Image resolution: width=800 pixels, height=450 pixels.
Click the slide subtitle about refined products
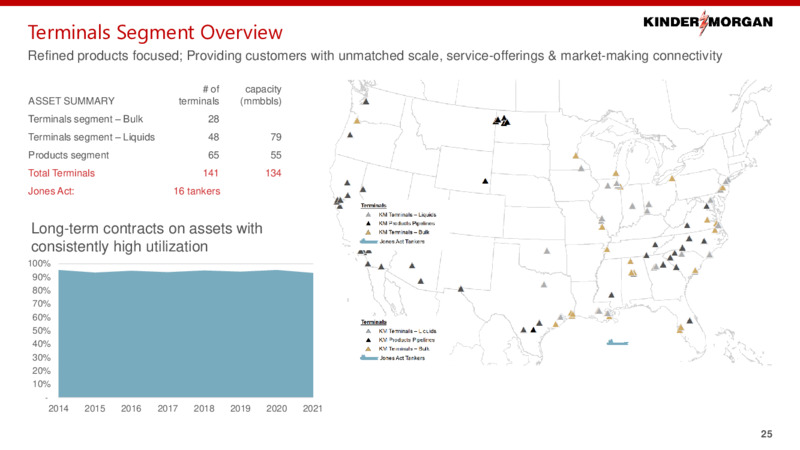(x=374, y=56)
